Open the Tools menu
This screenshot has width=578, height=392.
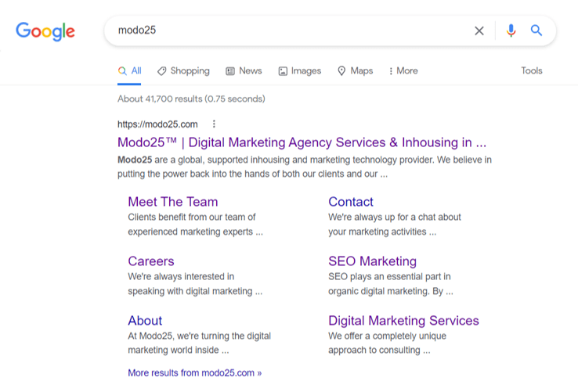(x=532, y=70)
